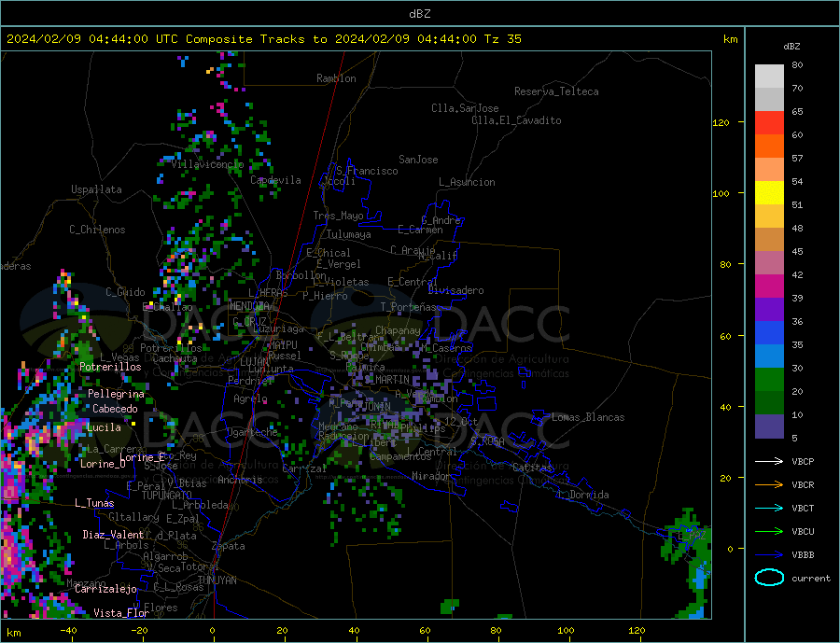Viewport: 840px width, 643px height.
Task: Click the dark orange 60 dBZ swatch
Action: pos(769,147)
